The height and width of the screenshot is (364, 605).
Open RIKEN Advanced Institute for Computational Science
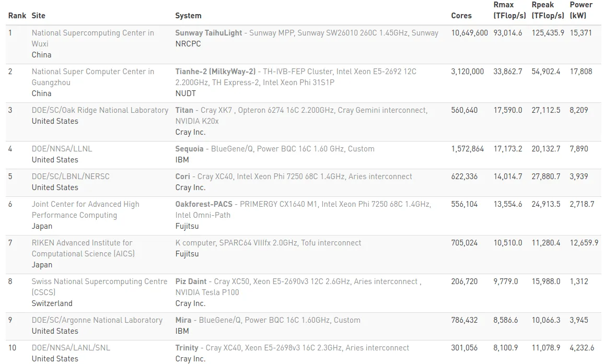[82, 243]
